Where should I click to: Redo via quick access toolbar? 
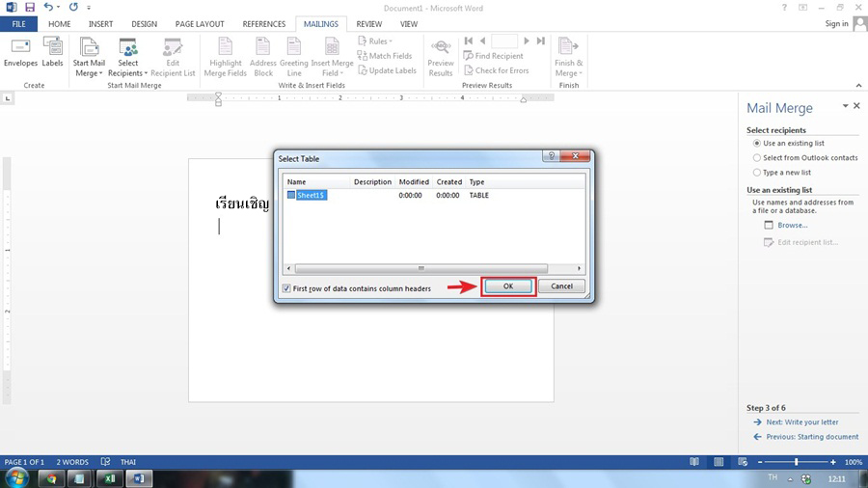73,7
